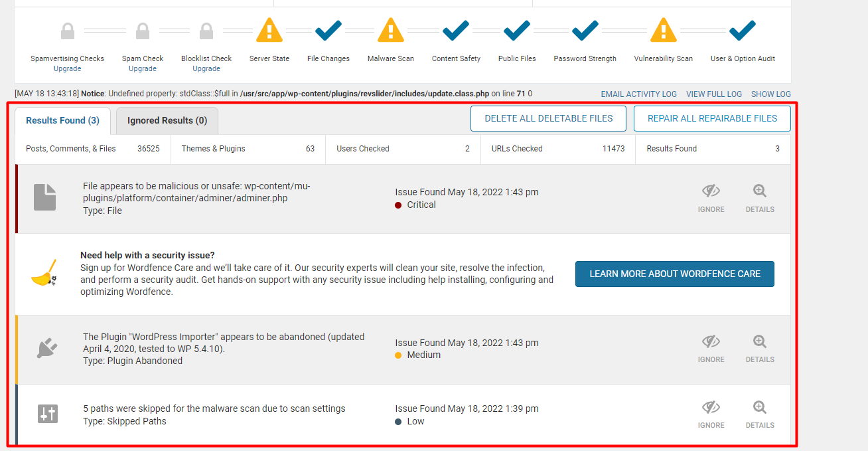Click the Spamvertising Checks lock icon
Screen dimensions: 868x451
click(67, 30)
